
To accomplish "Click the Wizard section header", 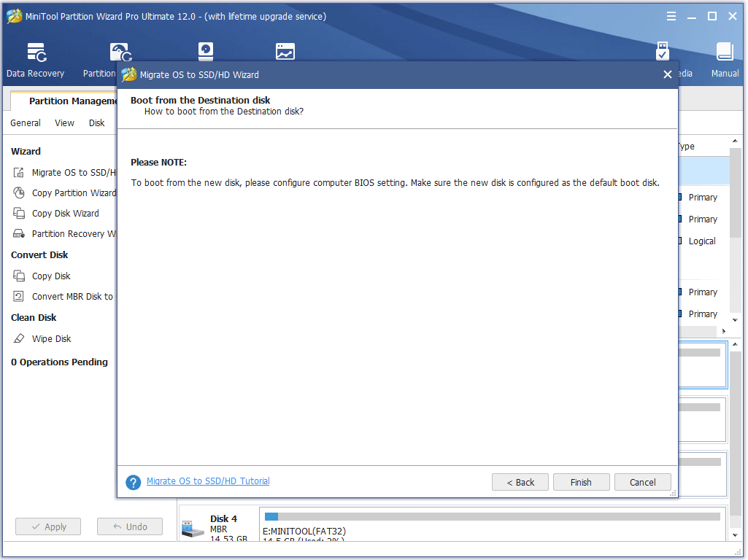I will [x=26, y=152].
